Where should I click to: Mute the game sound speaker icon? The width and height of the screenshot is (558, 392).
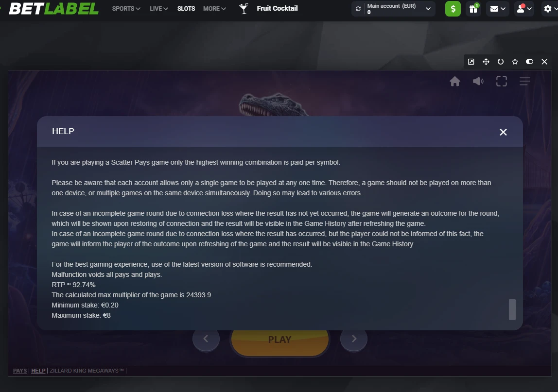[478, 82]
